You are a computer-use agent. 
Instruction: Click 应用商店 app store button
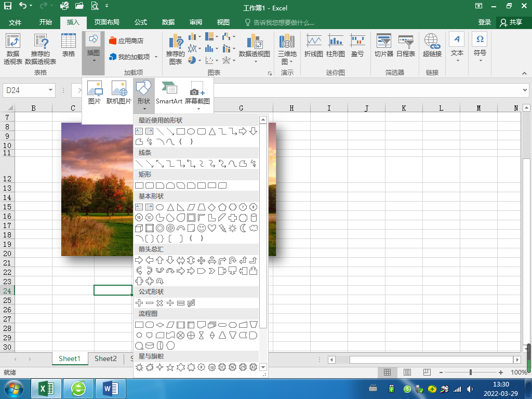126,41
